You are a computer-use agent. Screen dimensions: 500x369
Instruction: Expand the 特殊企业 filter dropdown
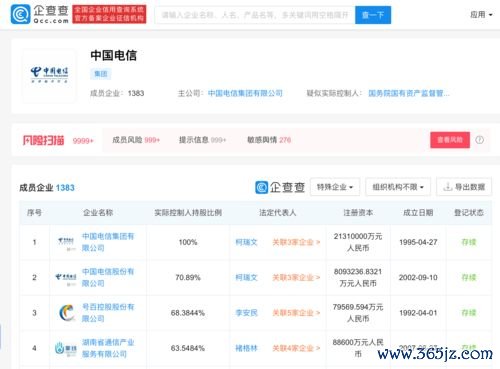(x=335, y=187)
